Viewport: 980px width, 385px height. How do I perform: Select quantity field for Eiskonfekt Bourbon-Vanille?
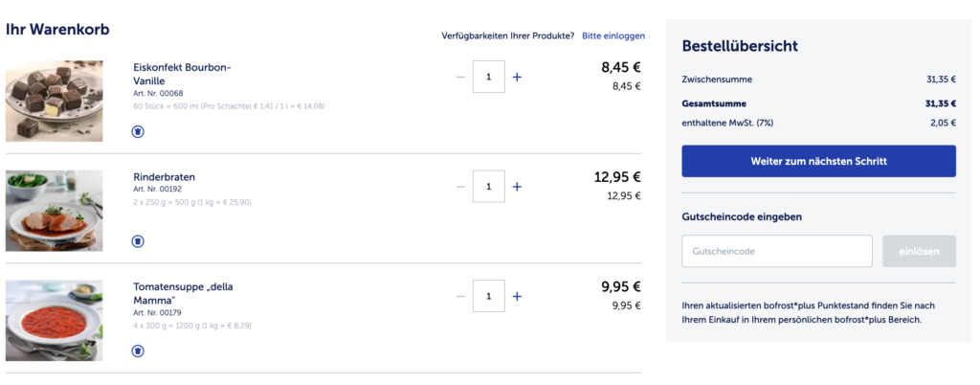(x=489, y=77)
